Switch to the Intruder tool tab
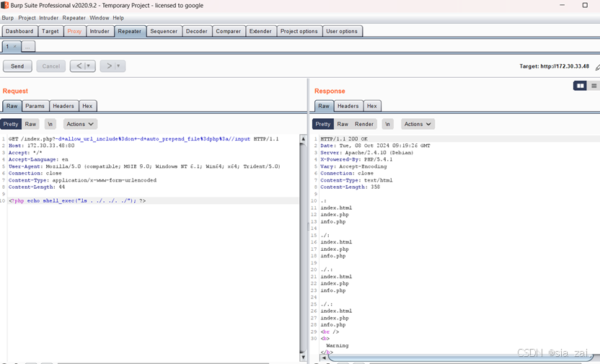The height and width of the screenshot is (364, 600). click(100, 31)
